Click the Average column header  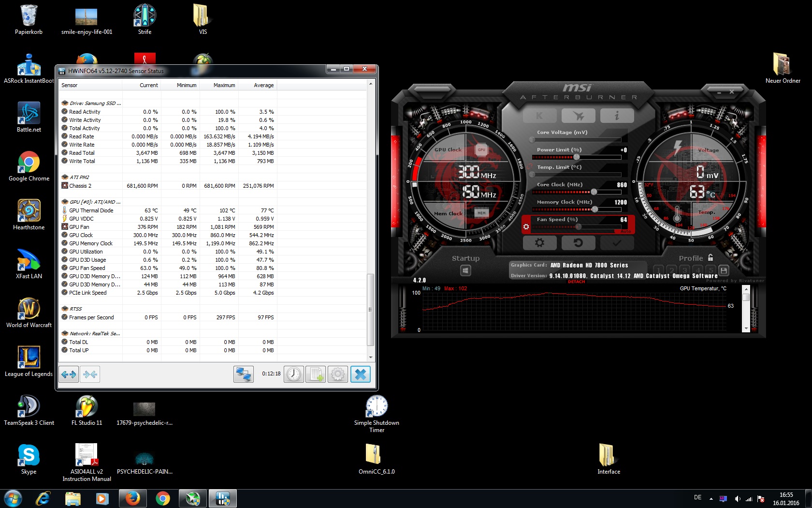tap(258, 85)
